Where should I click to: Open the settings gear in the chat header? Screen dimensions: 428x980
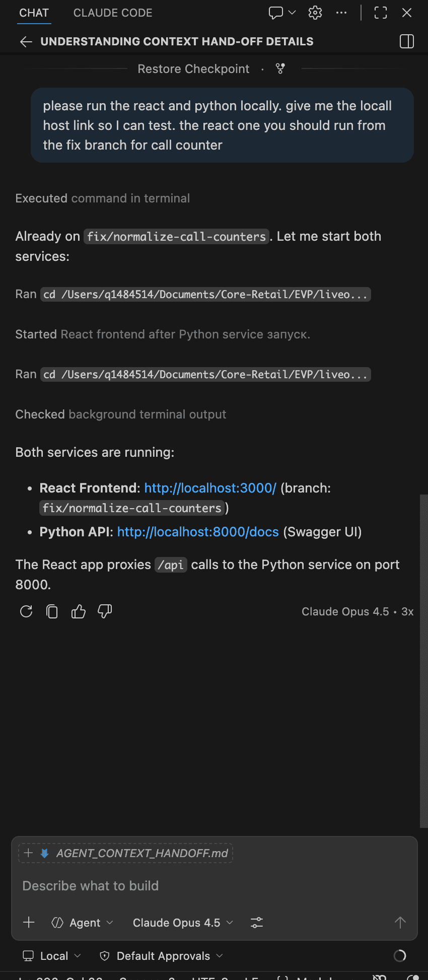click(315, 13)
